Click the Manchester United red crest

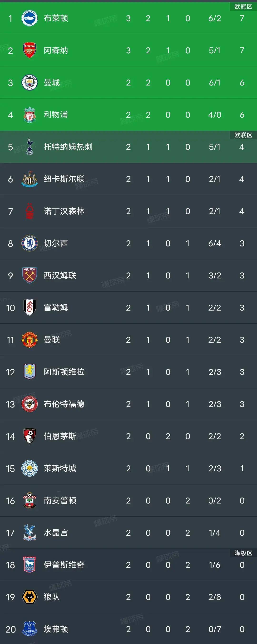click(30, 340)
